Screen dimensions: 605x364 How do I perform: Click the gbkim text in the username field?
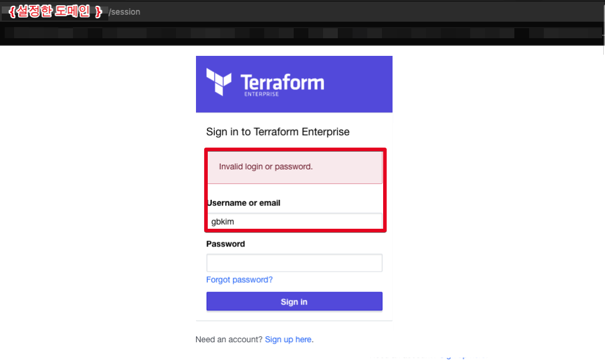pos(223,222)
